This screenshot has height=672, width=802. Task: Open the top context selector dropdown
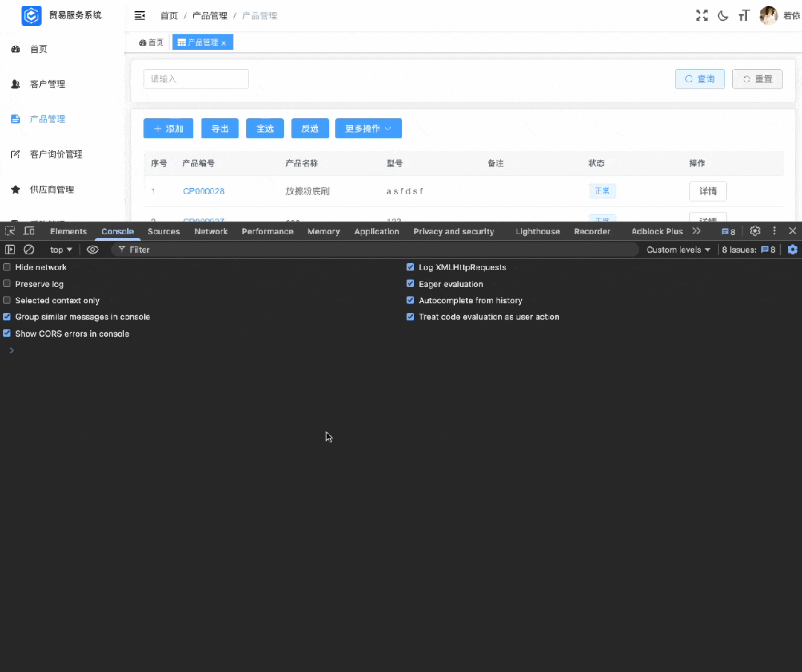click(61, 250)
